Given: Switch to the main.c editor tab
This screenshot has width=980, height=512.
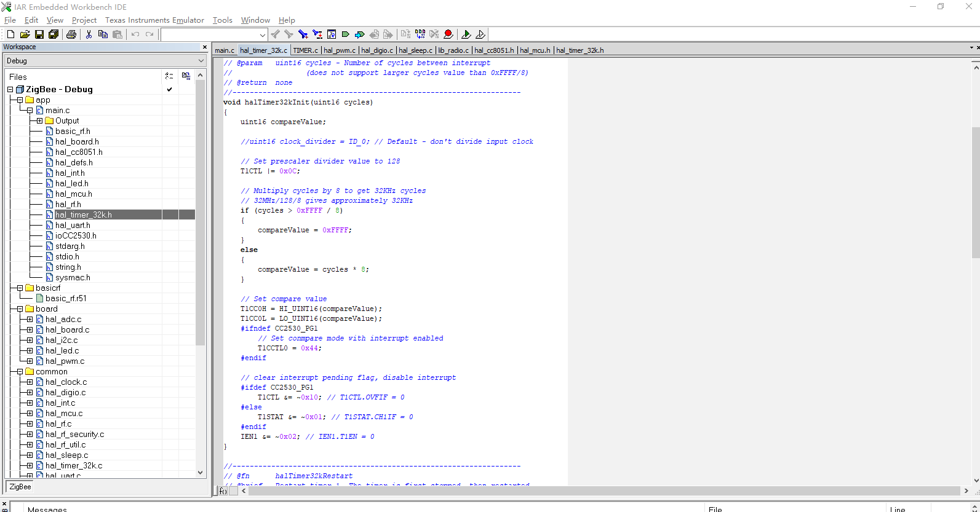Looking at the screenshot, I should (x=225, y=50).
